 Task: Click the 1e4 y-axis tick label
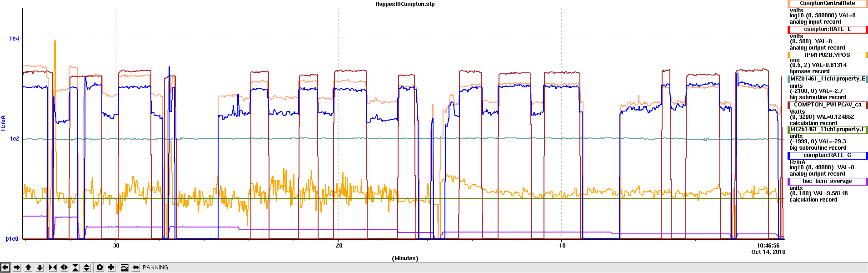click(x=15, y=39)
